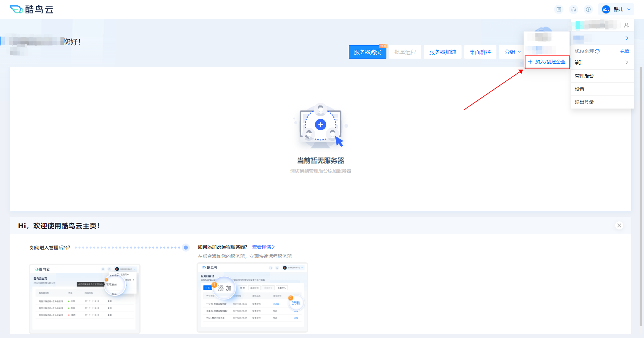644x338 pixels.
Task: Click the 酷鸟云 logo
Action: pos(32,9)
